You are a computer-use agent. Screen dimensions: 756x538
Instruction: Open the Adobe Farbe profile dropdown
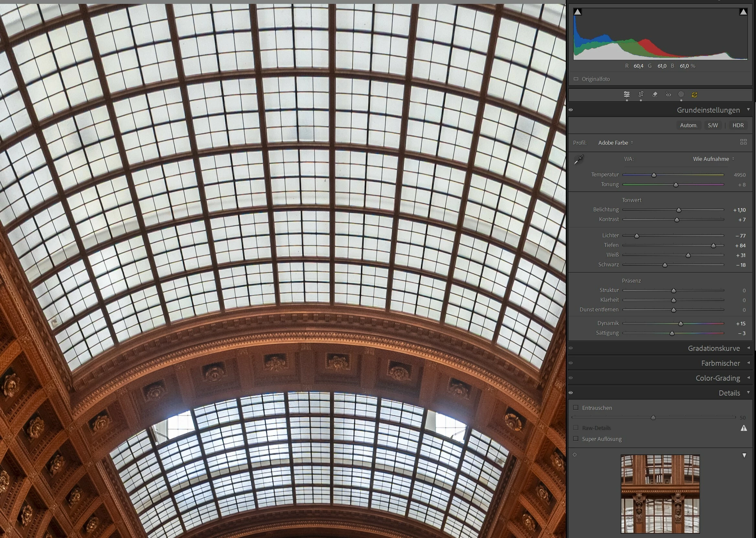click(x=615, y=143)
